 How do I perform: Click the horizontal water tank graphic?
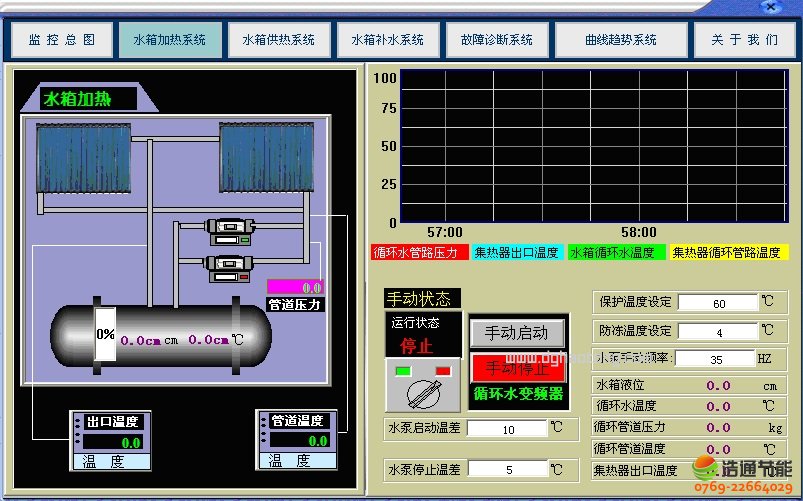(161, 335)
